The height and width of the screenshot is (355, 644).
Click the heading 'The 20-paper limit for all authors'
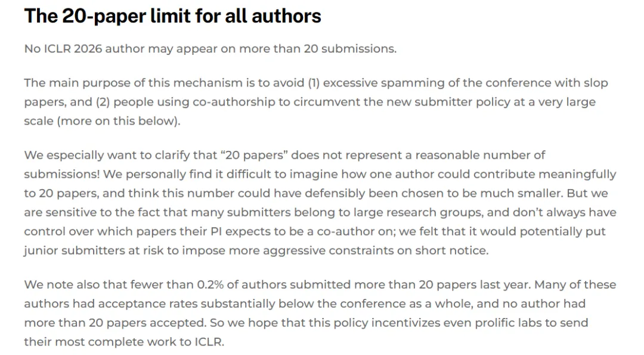pyautogui.click(x=172, y=17)
